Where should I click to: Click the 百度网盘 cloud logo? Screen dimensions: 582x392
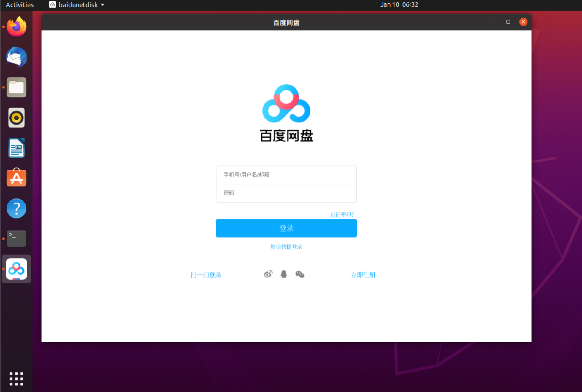[286, 103]
